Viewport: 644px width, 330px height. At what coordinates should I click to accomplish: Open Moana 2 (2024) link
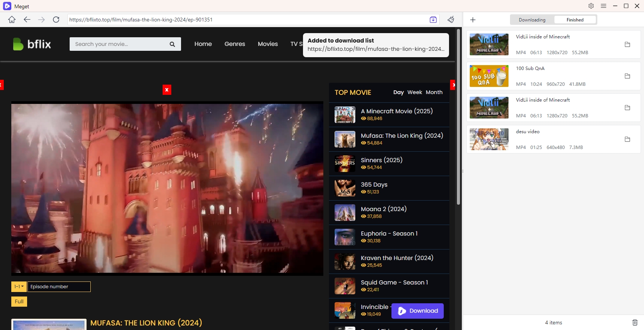[384, 209]
